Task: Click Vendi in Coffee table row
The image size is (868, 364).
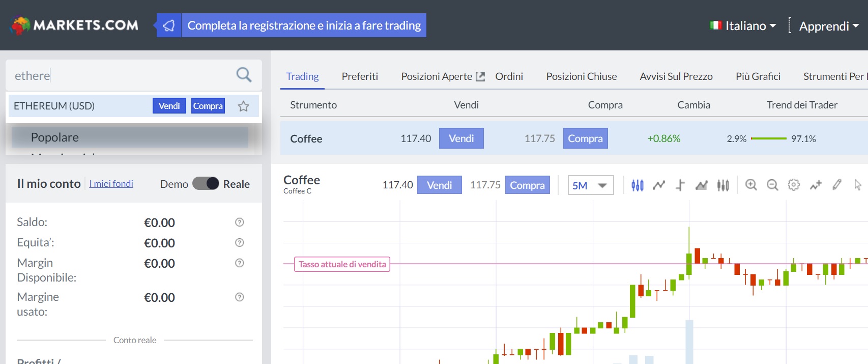Action: tap(461, 138)
